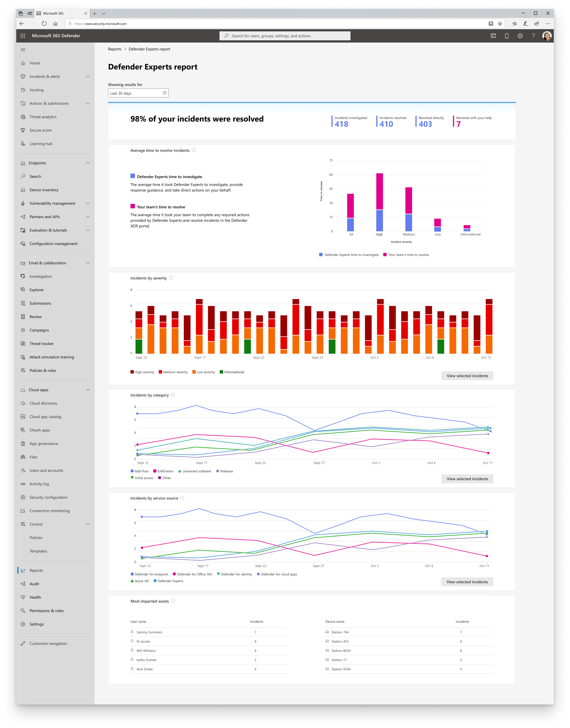Show info for Average time to resolve incidents
The height and width of the screenshot is (728, 570).
pyautogui.click(x=194, y=150)
